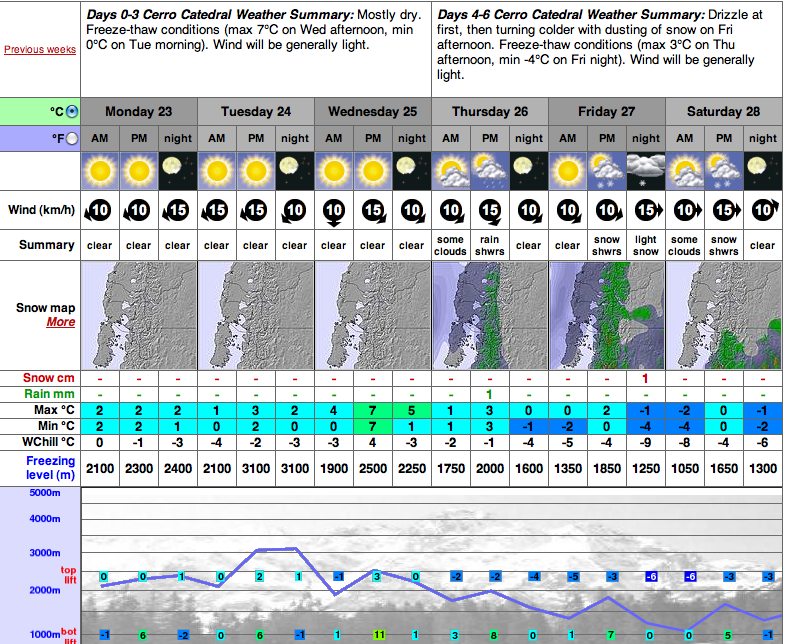Click Wednesday AM wind 10 icon
The image size is (786, 644).
tap(334, 211)
